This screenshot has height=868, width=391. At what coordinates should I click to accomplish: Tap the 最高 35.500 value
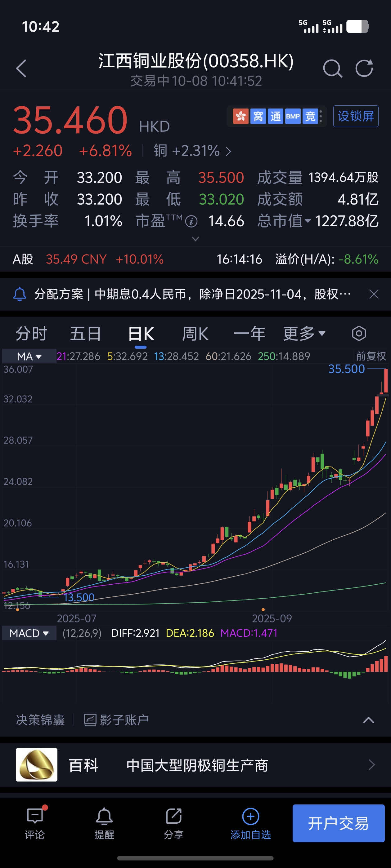221,178
